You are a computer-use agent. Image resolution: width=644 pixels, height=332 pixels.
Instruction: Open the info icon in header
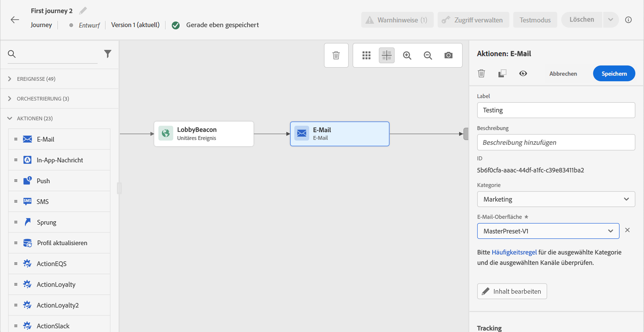628,20
